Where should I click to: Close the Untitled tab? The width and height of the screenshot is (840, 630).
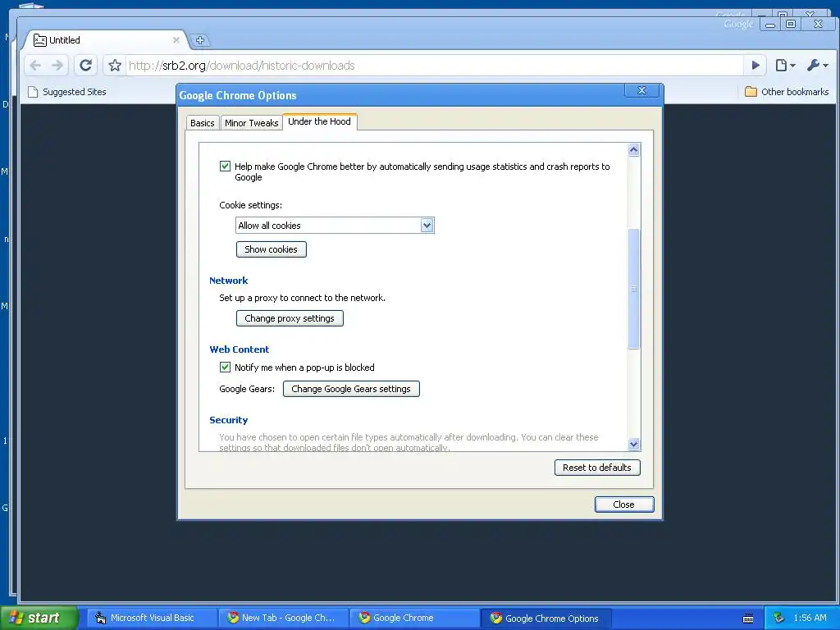(x=176, y=40)
